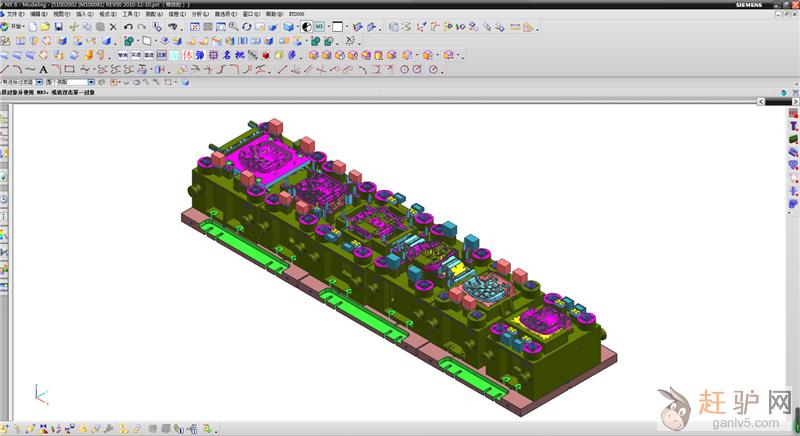This screenshot has height=436, width=800.
Task: Select the Text (A) tool
Action: [43, 70]
